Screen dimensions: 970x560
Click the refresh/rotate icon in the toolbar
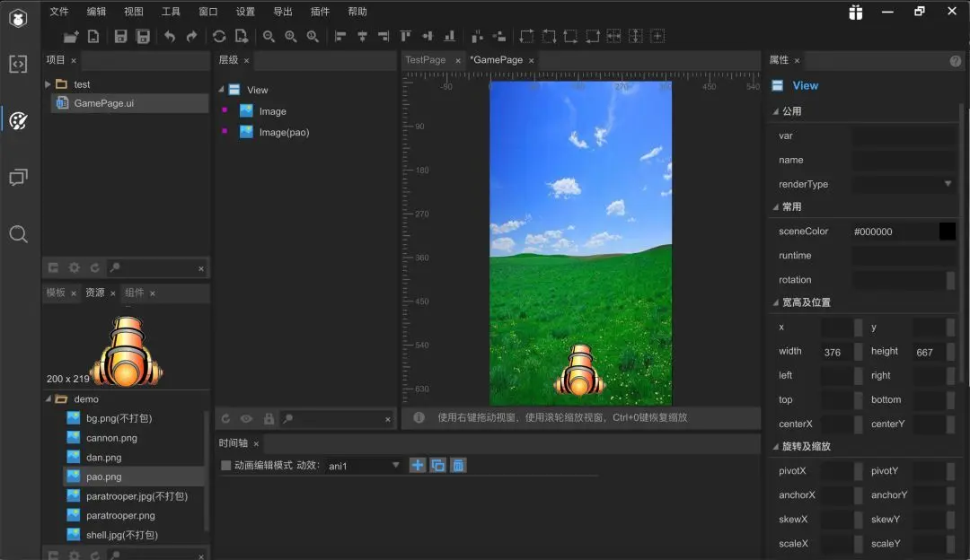pyautogui.click(x=219, y=36)
